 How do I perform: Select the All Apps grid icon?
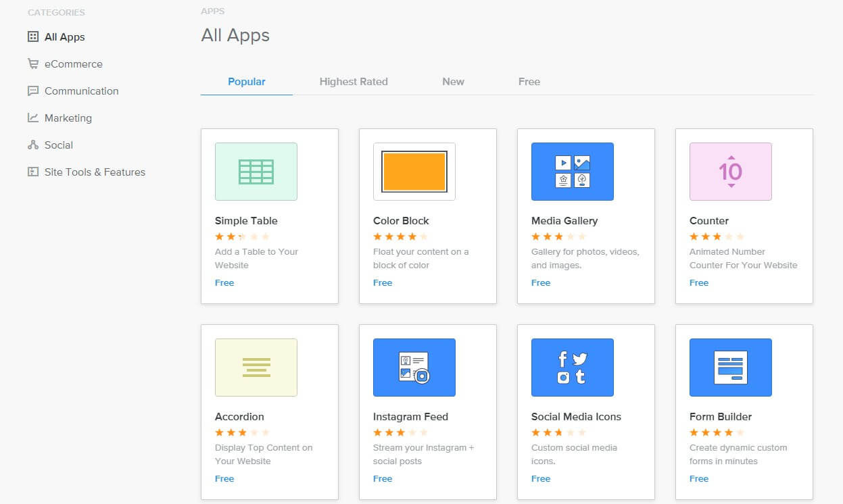pos(32,36)
